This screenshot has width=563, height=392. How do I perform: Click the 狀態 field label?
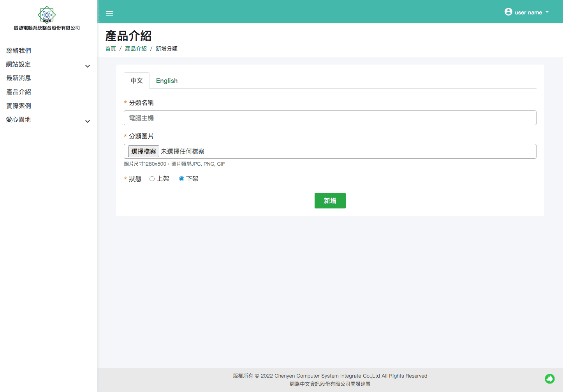pos(135,179)
